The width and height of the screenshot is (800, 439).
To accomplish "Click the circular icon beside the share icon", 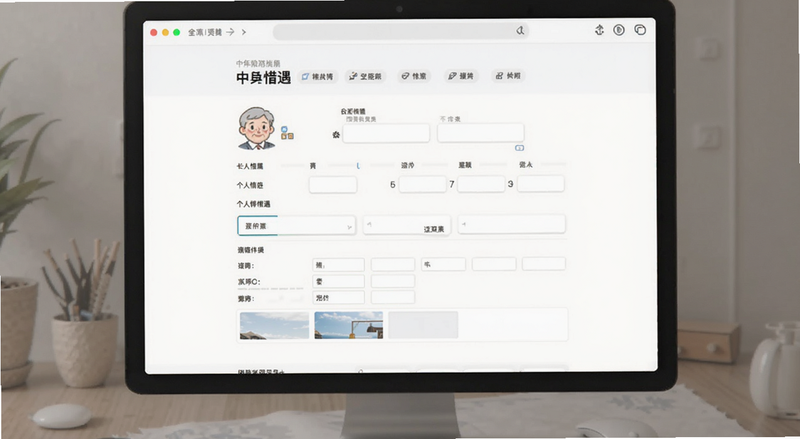I will [619, 30].
